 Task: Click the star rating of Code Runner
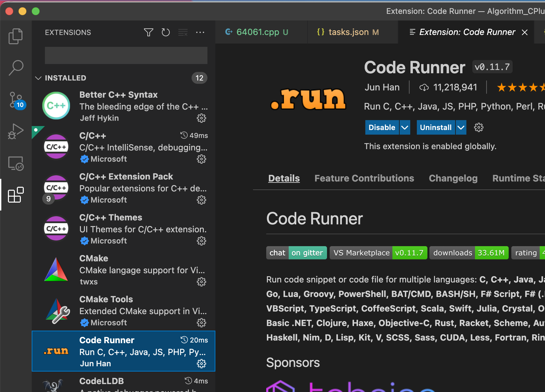[x=521, y=87]
